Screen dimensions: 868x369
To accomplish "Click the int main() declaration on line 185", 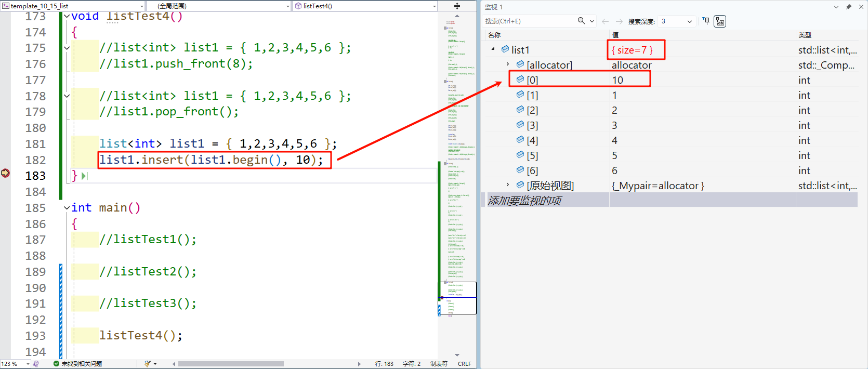I will [x=106, y=208].
